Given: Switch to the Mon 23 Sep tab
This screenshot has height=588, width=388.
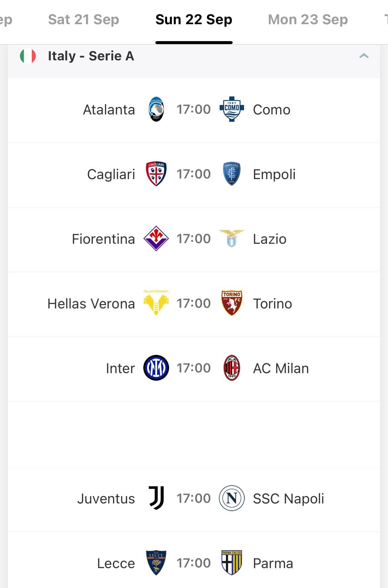Looking at the screenshot, I should [x=308, y=20].
